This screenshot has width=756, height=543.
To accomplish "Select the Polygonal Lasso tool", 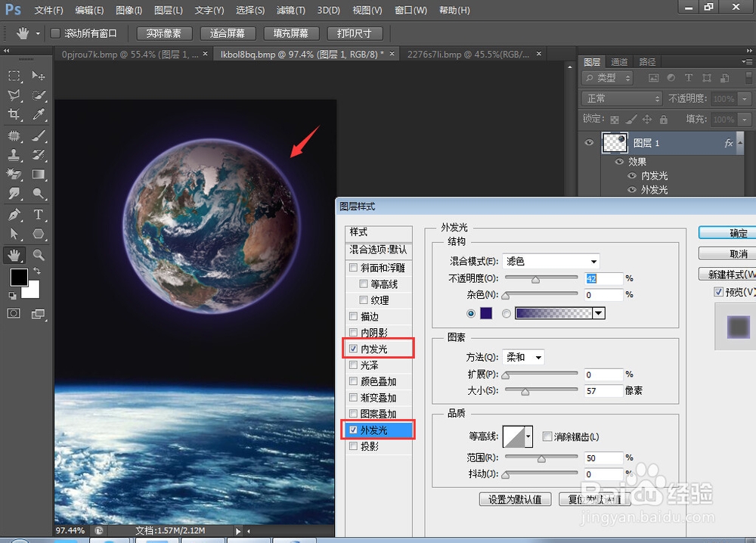I will [14, 95].
